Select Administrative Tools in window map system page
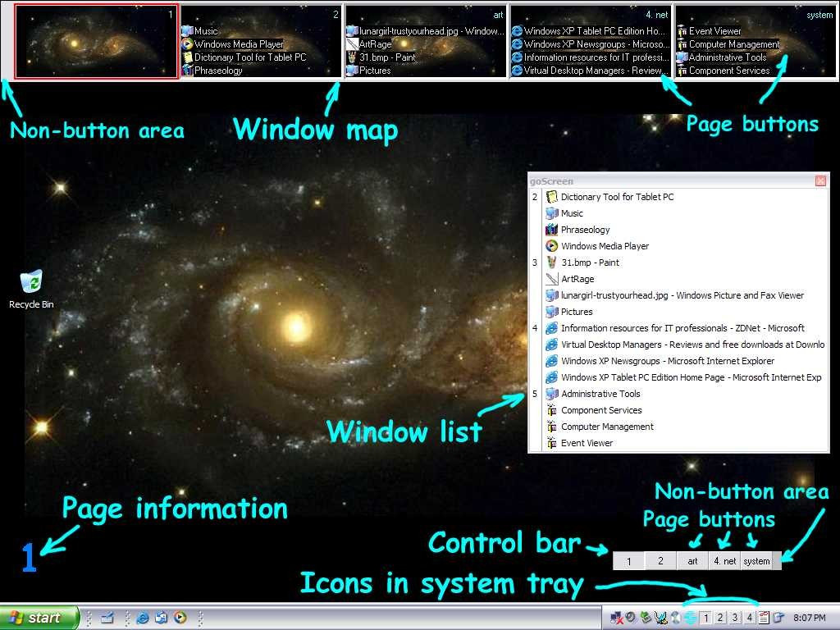The width and height of the screenshot is (840, 630). (x=722, y=57)
